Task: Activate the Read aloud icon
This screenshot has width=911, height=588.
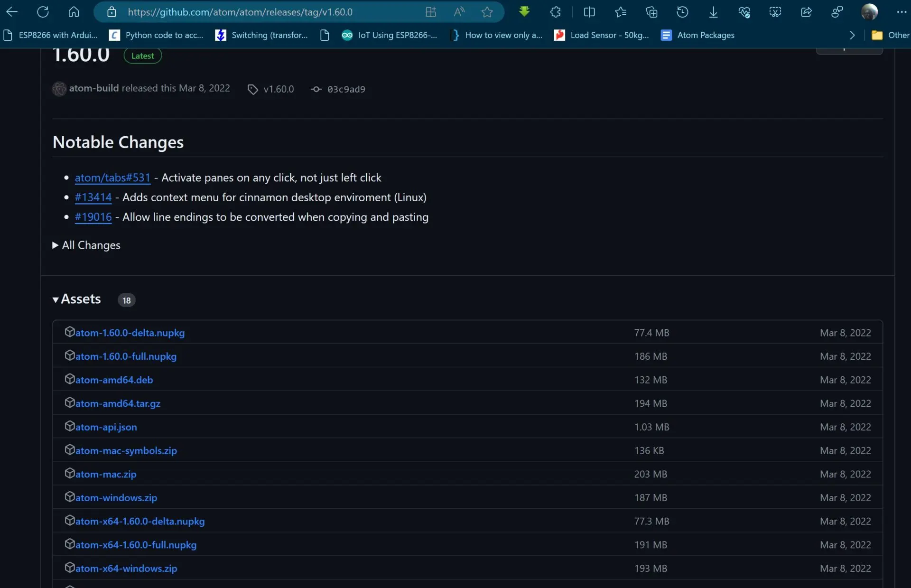Action: pyautogui.click(x=459, y=12)
